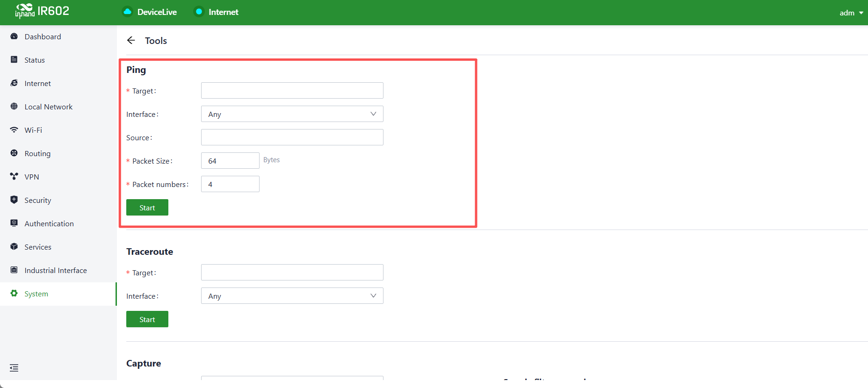
Task: Click the System menu item label
Action: coord(36,294)
